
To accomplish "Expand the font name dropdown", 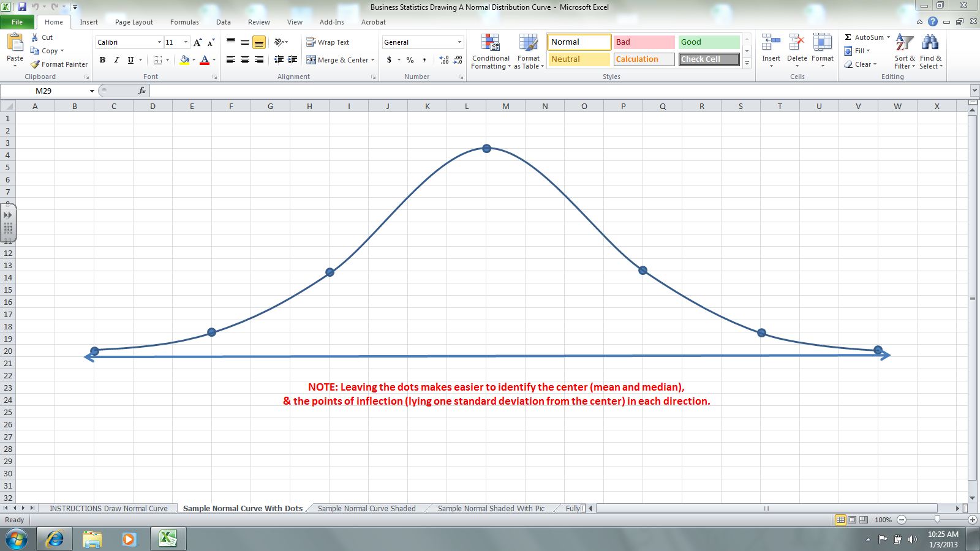I will 159,42.
